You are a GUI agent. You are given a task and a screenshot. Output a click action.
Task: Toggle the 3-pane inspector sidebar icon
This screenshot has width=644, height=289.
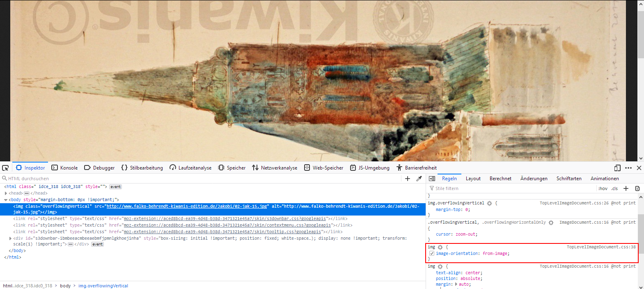coord(432,179)
